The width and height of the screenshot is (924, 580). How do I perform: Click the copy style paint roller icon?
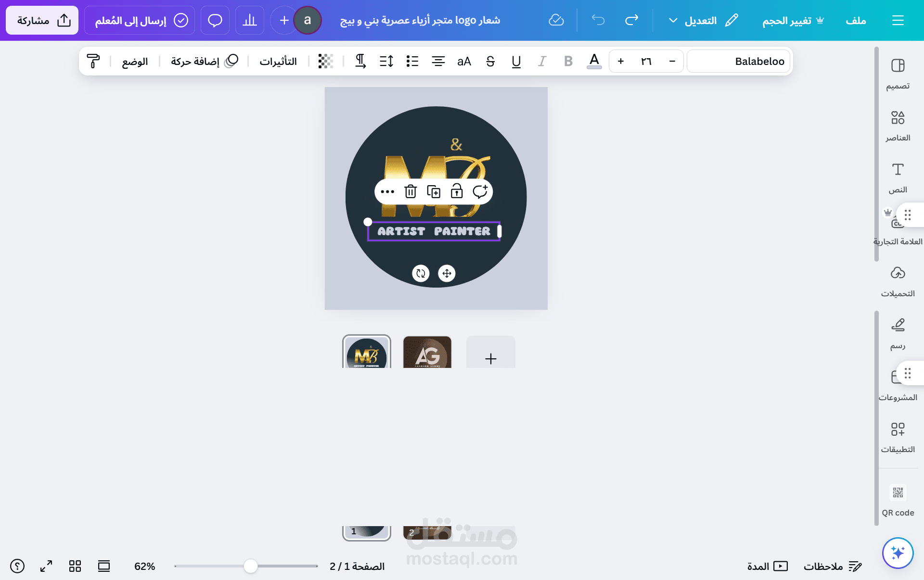93,61
